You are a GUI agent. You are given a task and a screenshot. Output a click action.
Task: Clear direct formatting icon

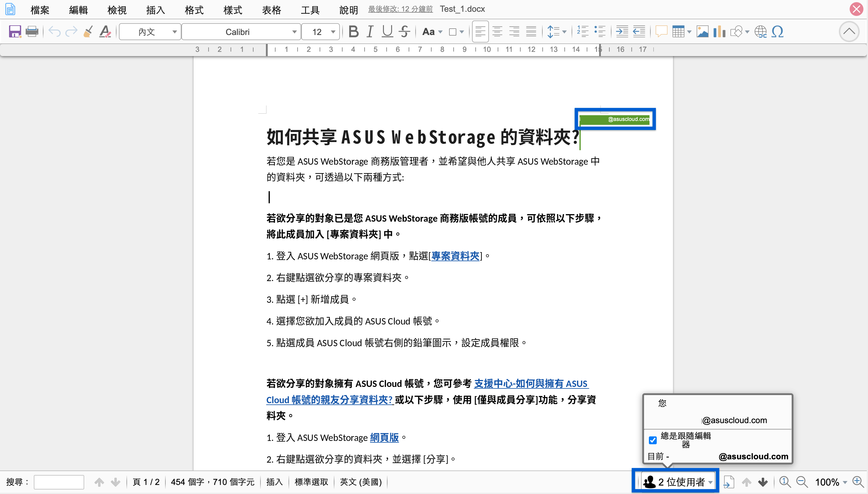pyautogui.click(x=105, y=32)
